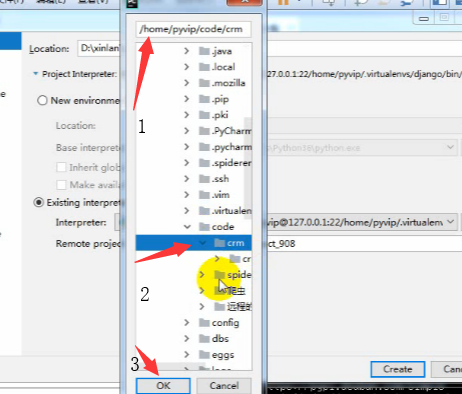Click the dbs folder icon
This screenshot has height=394, width=462.
click(x=204, y=339)
